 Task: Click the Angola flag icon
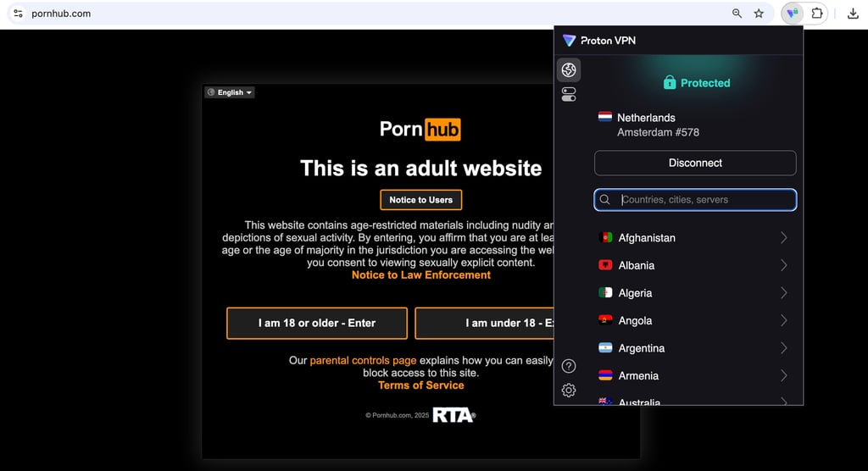(x=605, y=320)
